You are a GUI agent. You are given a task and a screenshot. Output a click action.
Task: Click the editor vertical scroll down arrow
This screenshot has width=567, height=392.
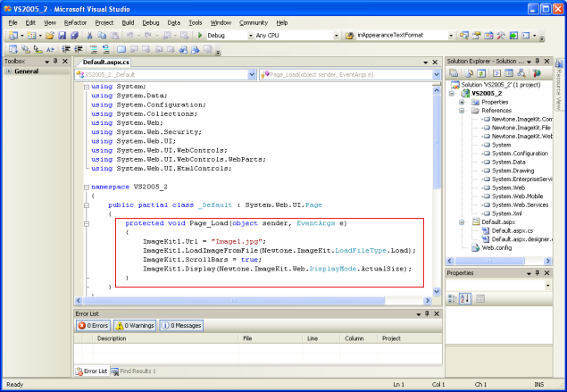coord(437,291)
